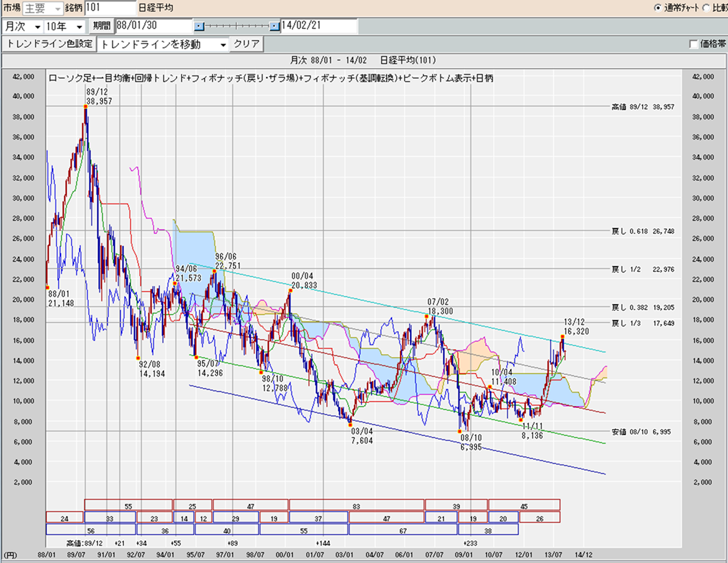Click the 戻し 1/2 22,976 retracement label
The image size is (728, 563).
(642, 269)
